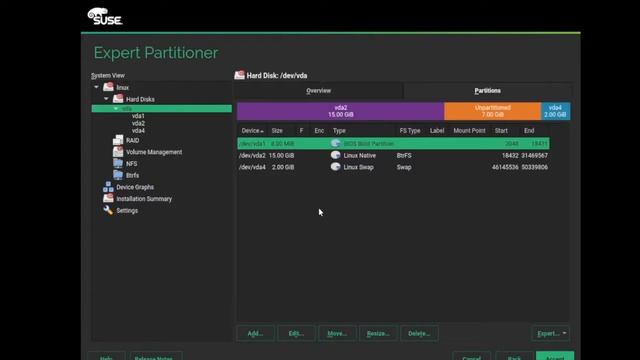Viewport: 640px width, 360px height.
Task: Click end sector value 31469567
Action: point(534,156)
